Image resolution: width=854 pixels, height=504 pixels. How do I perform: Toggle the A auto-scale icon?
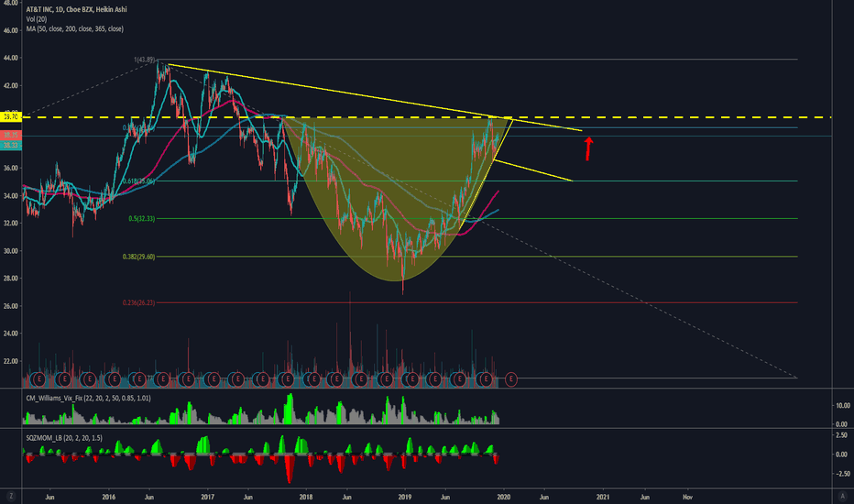(843, 497)
